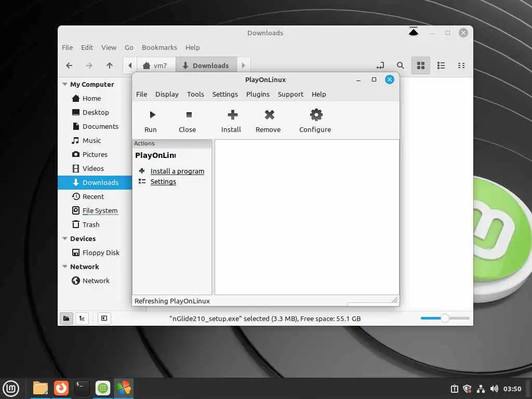Open the View menu in Downloads window
The image size is (532, 399).
[109, 47]
